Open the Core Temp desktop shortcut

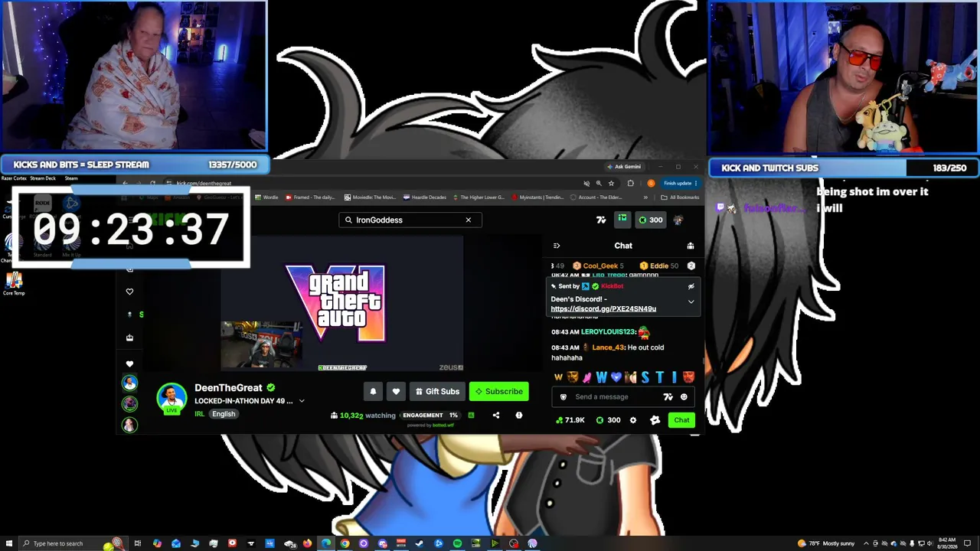click(x=14, y=283)
